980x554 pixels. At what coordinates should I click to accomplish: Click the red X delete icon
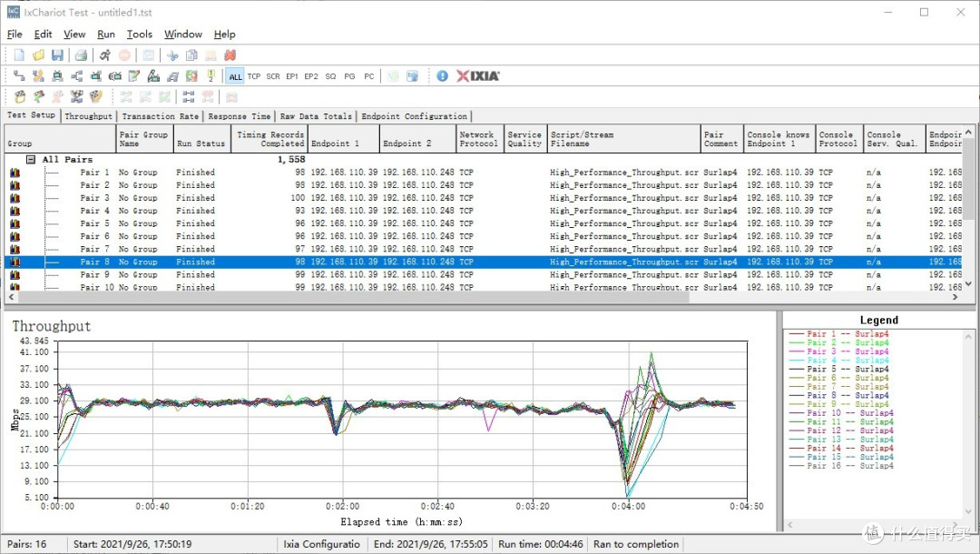click(230, 55)
